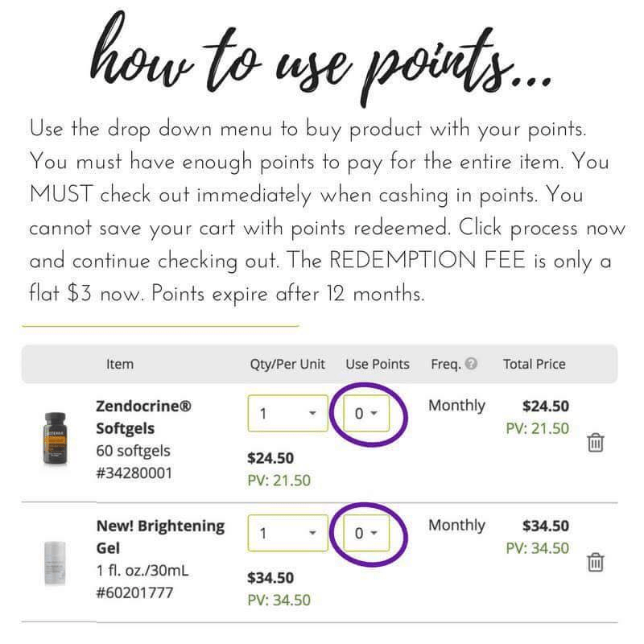Remove Brightening Gel using trash icon
Screen dimensions: 644x644
point(595,562)
